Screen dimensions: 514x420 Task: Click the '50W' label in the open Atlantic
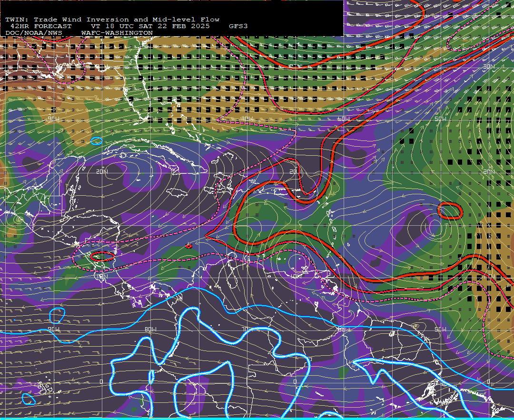(x=440, y=119)
